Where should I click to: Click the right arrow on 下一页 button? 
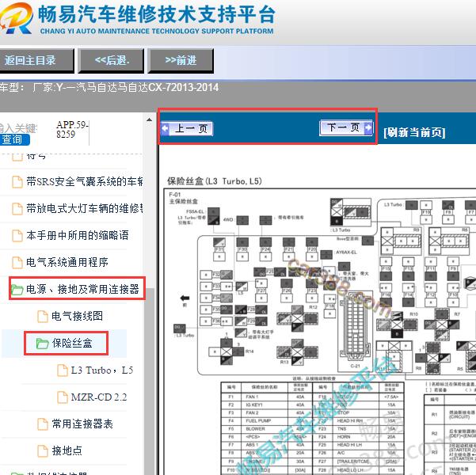pyautogui.click(x=368, y=127)
